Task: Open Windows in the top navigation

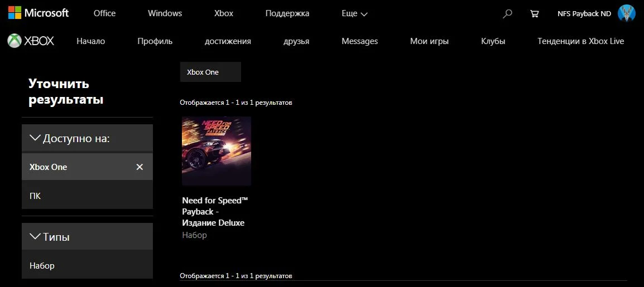Action: click(x=165, y=13)
